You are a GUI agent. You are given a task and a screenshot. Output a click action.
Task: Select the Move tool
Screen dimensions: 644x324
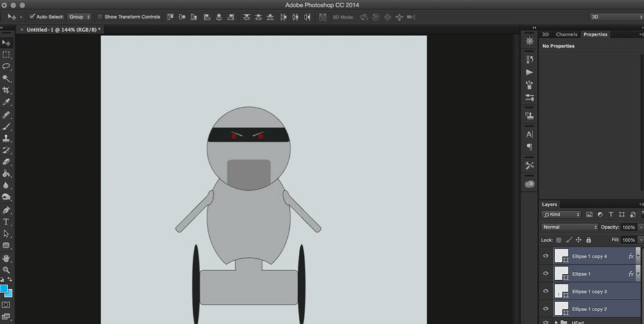pyautogui.click(x=6, y=43)
